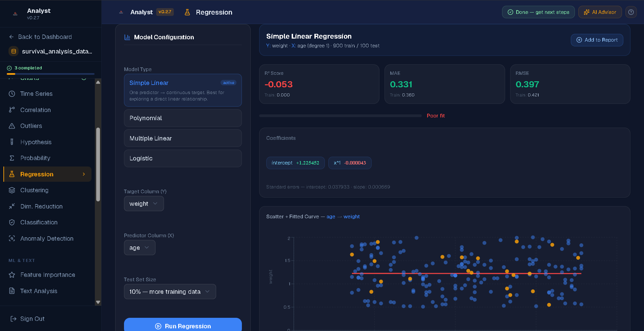Click the Anomaly Detection scan icon
Image resolution: width=644 pixels, height=331 pixels.
12,238
